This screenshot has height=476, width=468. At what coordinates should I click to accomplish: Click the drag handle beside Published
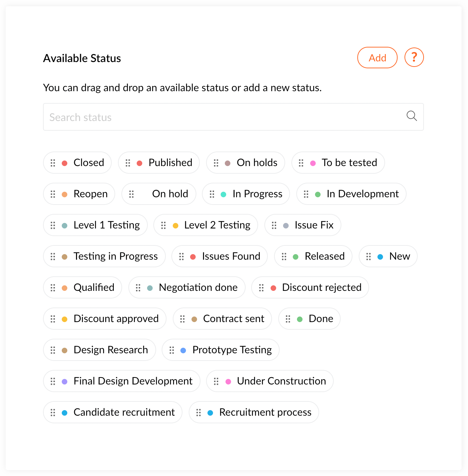[x=128, y=163]
